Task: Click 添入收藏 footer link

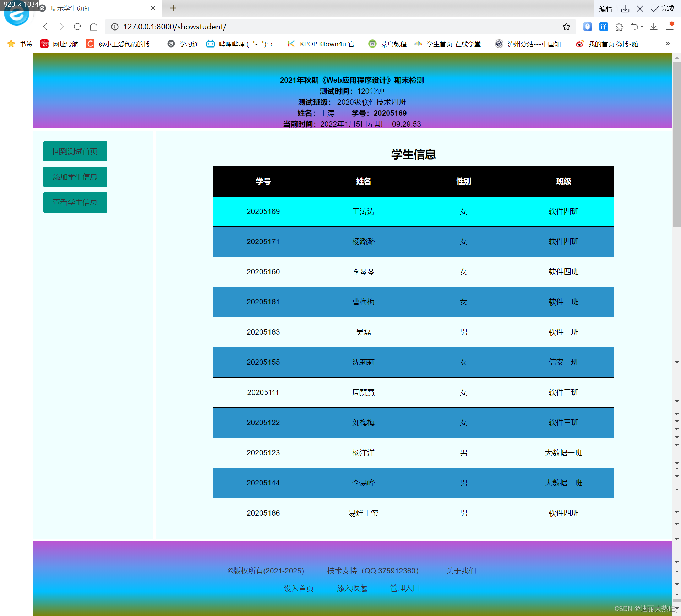Action: point(352,588)
